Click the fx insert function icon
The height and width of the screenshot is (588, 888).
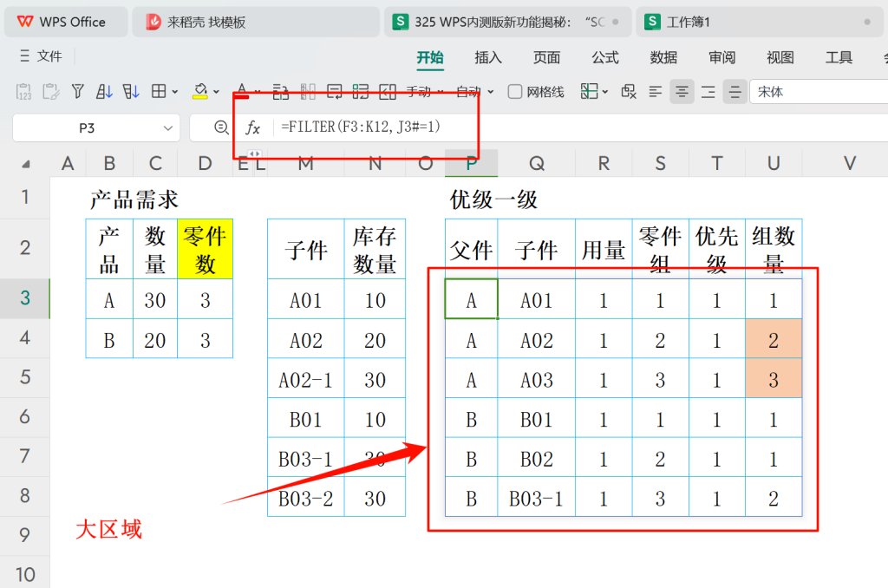coord(252,127)
